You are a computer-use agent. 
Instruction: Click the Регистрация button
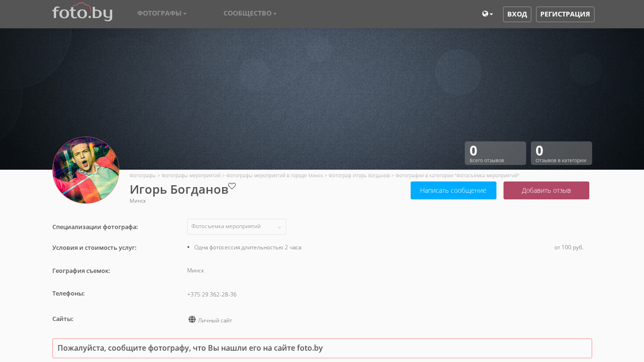coord(565,14)
